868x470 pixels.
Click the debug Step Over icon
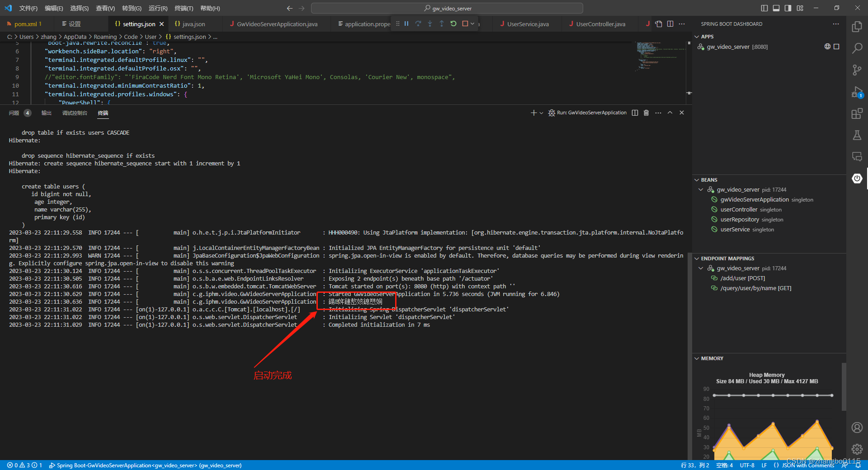pos(418,23)
